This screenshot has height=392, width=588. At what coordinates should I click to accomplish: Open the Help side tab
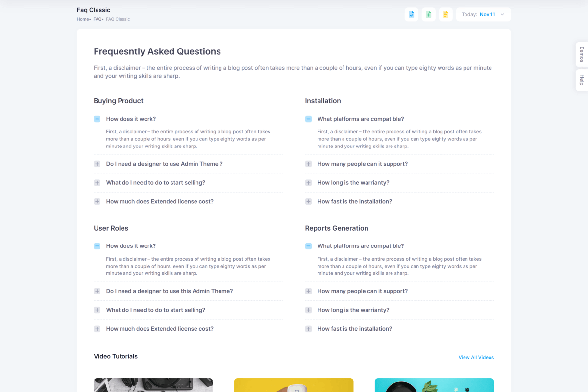click(x=582, y=80)
